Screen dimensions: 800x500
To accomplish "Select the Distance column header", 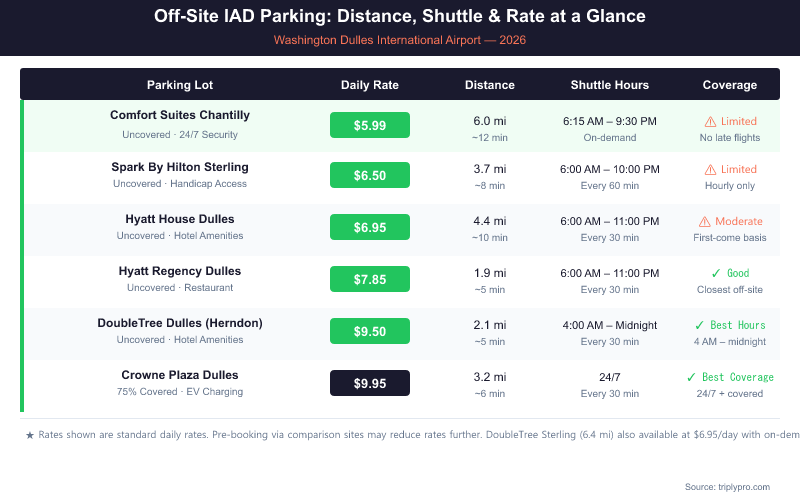I will pyautogui.click(x=490, y=85).
